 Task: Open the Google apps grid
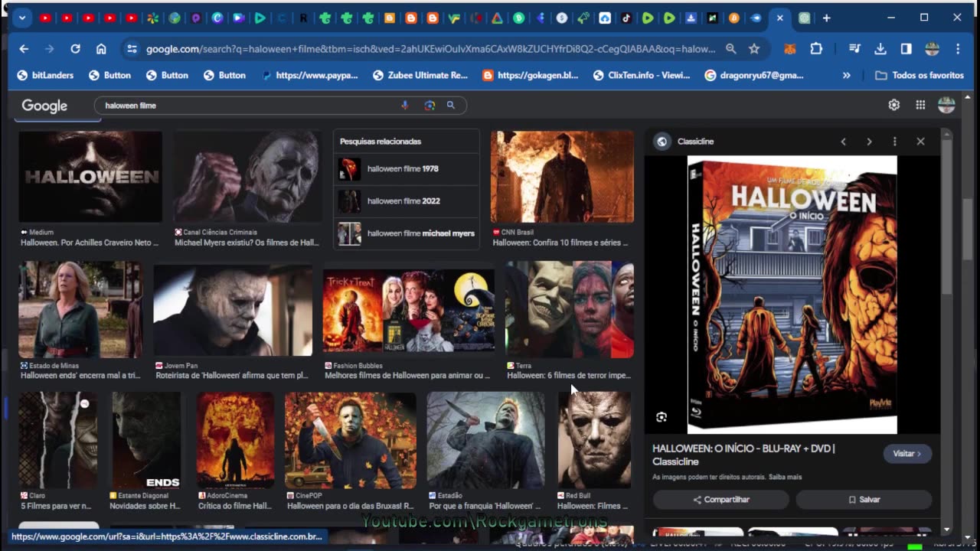coord(920,105)
